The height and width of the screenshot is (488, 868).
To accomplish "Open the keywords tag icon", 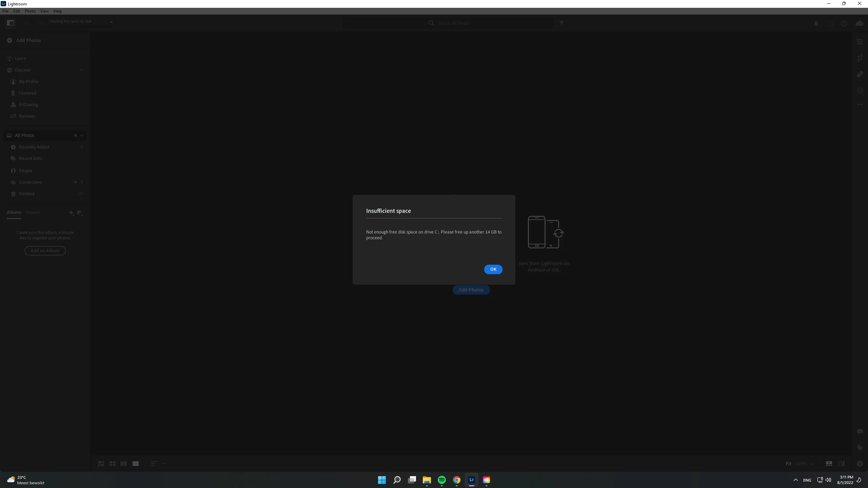I will pyautogui.click(x=860, y=448).
